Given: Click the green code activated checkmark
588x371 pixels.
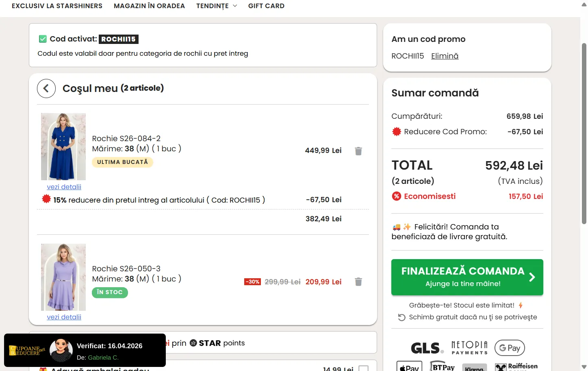Looking at the screenshot, I should [43, 39].
